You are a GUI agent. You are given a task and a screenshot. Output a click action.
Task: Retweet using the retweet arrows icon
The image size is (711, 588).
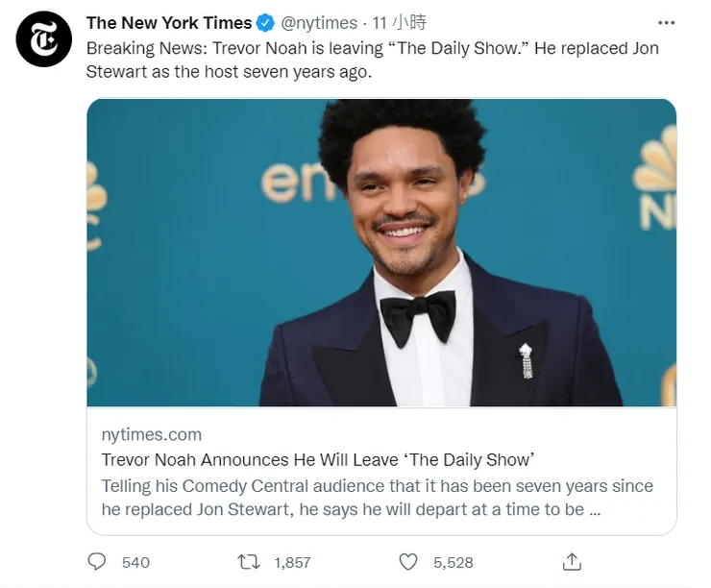[249, 561]
